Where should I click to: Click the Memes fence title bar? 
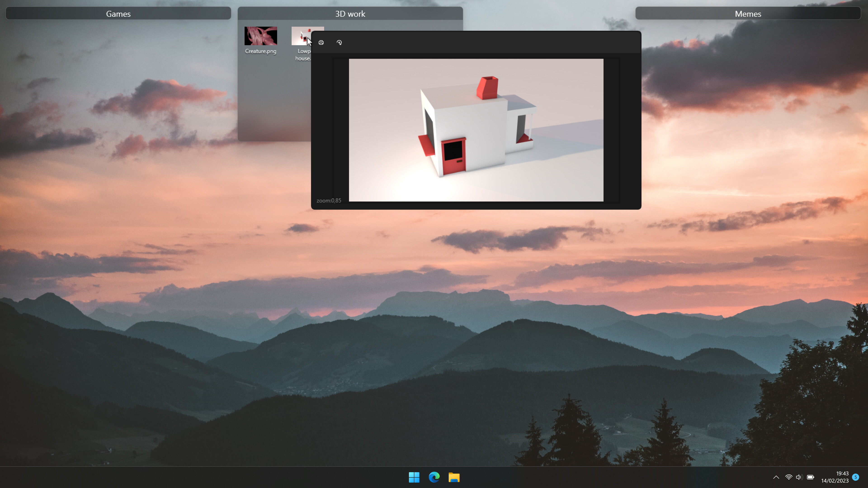tap(747, 14)
